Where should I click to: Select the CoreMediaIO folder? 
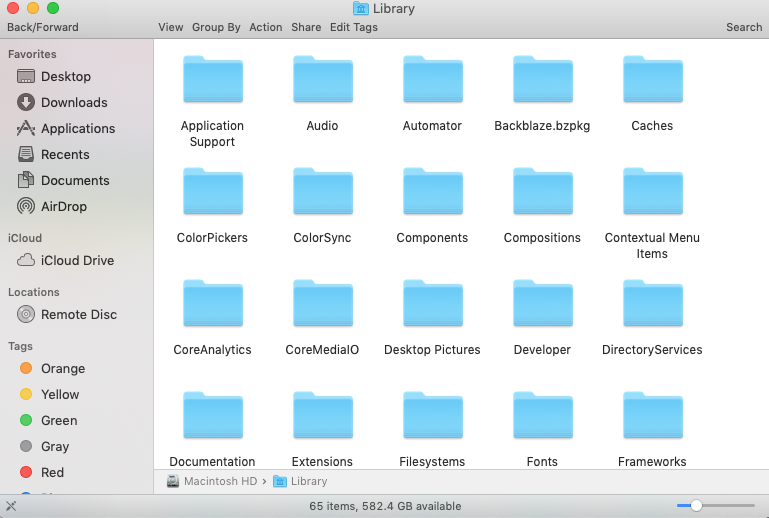tap(323, 303)
